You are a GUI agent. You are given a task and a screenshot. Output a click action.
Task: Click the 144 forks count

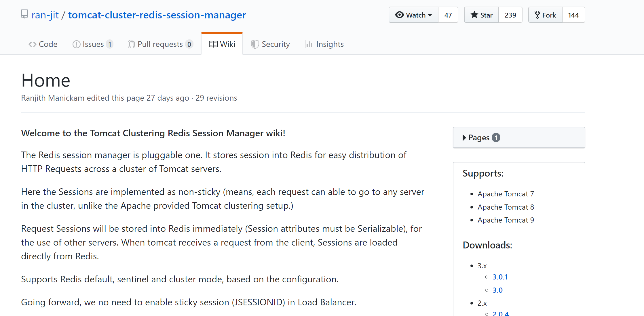[573, 15]
